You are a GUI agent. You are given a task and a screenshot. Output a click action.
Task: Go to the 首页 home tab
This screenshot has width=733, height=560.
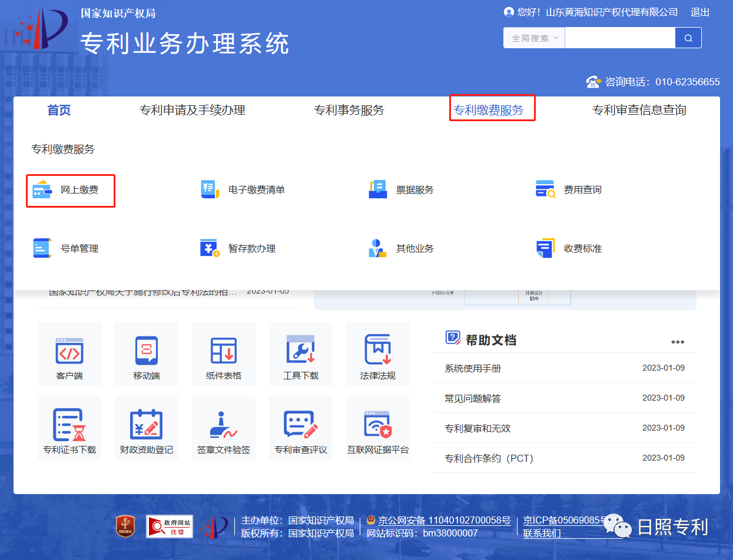point(59,110)
